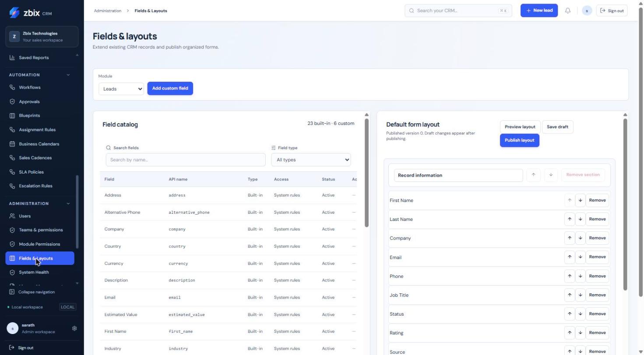Click Administration breadcrumb link
This screenshot has height=355, width=644.
108,10
